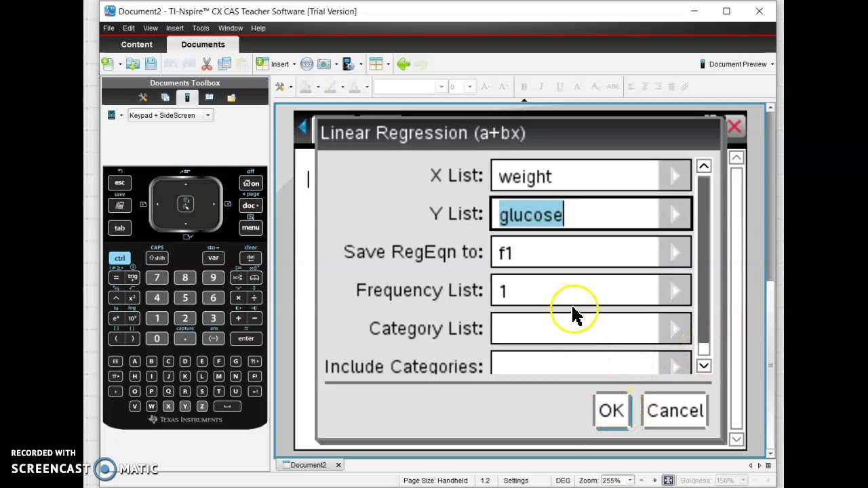
Task: Open the Category List dropdown arrow
Action: [675, 329]
